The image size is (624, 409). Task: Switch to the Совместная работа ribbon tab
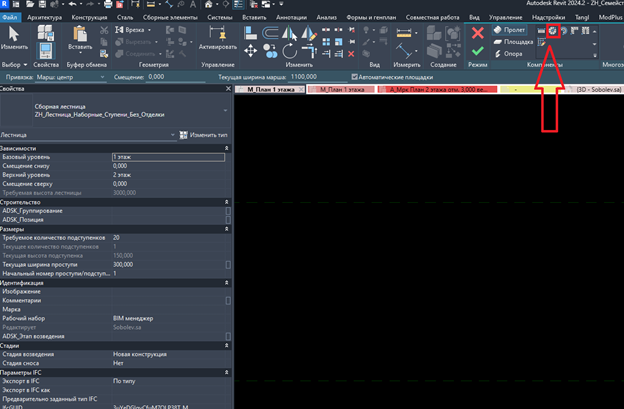[x=432, y=18]
